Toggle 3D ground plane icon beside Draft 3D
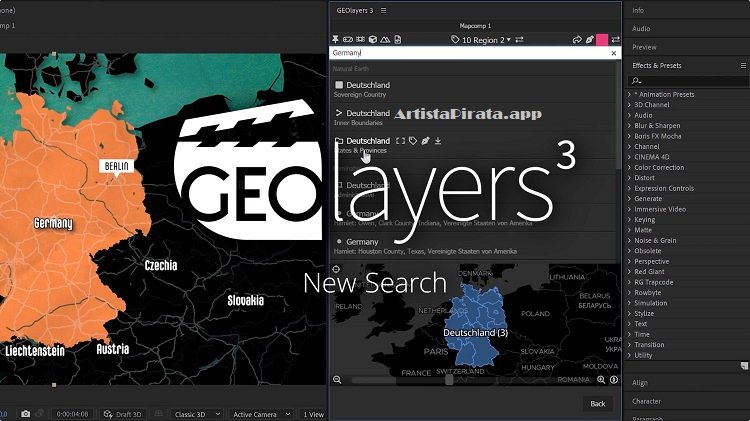Screen dimensions: 750x421 (158, 414)
